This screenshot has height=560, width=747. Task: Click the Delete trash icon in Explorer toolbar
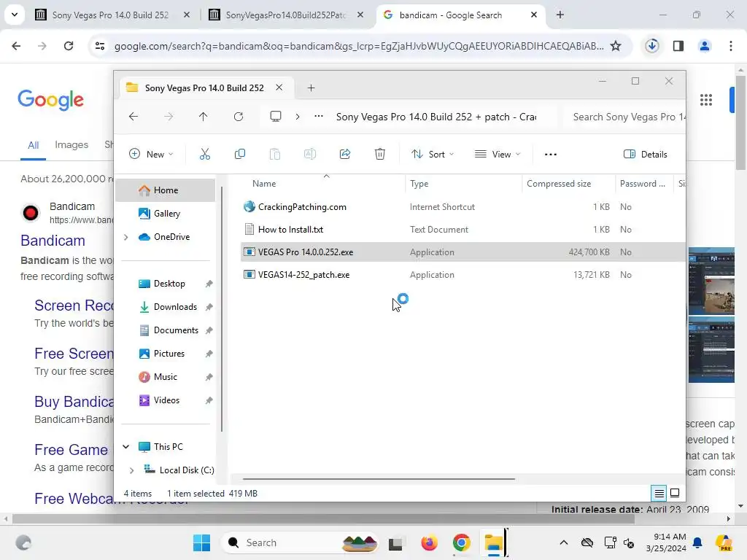pos(379,155)
